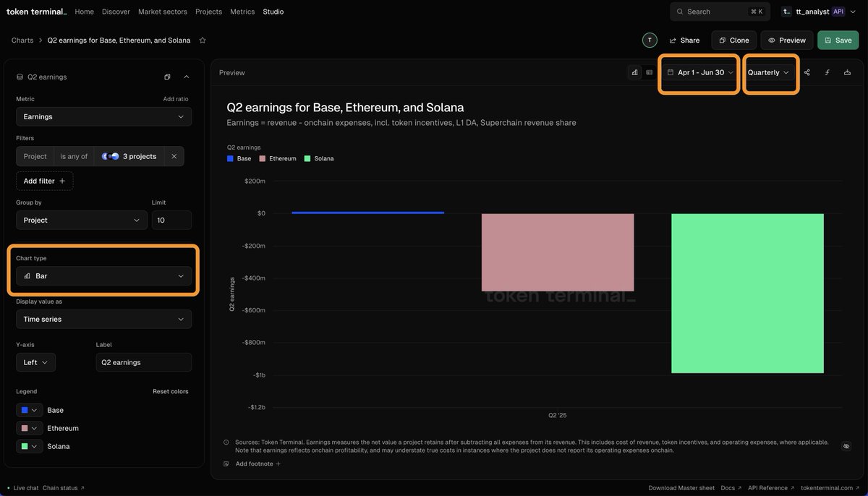This screenshot has width=868, height=496.
Task: Open the Studio menu
Action: pyautogui.click(x=273, y=12)
